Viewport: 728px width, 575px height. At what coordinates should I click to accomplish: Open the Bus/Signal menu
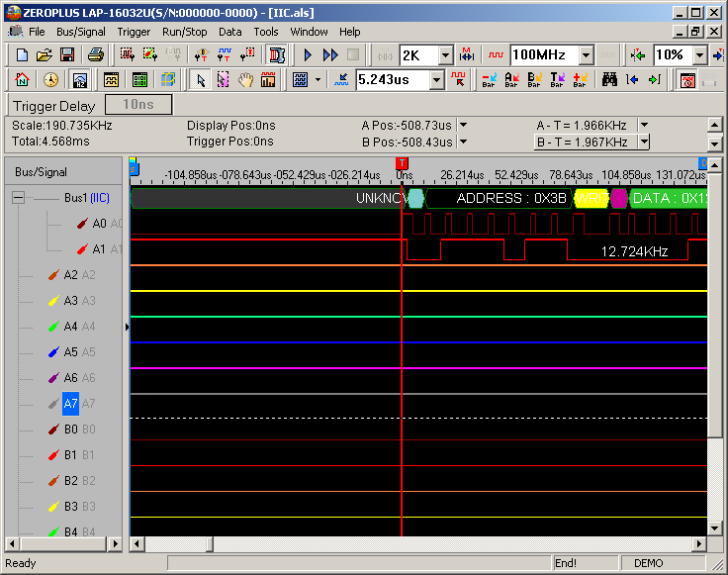[81, 32]
